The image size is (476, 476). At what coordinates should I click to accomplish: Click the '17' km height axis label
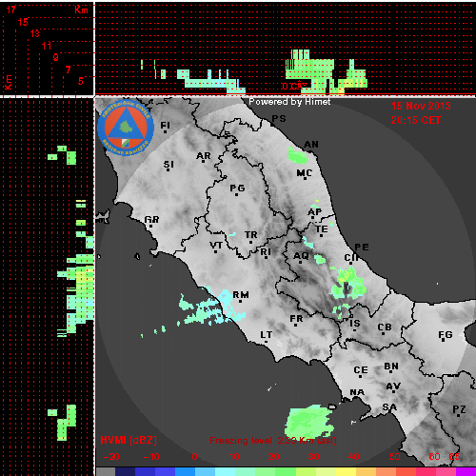pyautogui.click(x=10, y=10)
